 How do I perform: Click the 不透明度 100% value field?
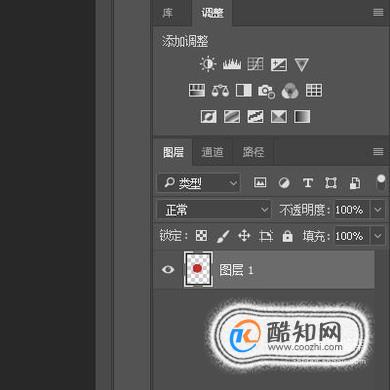352,210
